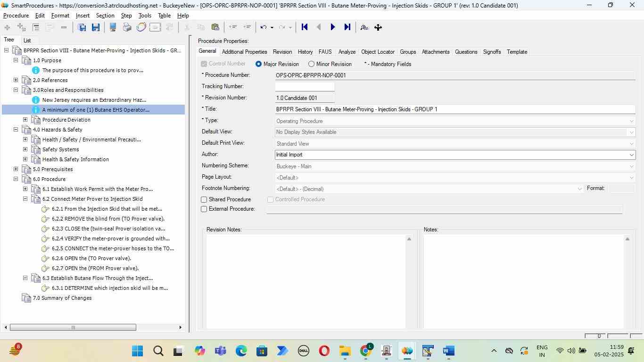Collapse the 1.0 Purpose tree node
This screenshot has height=362, width=644.
[x=16, y=60]
